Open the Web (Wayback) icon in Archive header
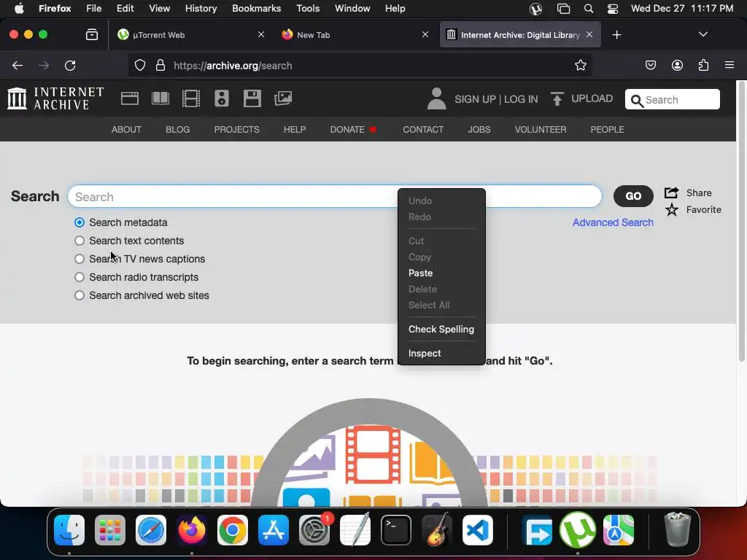Viewport: 747px width, 560px height. tap(130, 98)
